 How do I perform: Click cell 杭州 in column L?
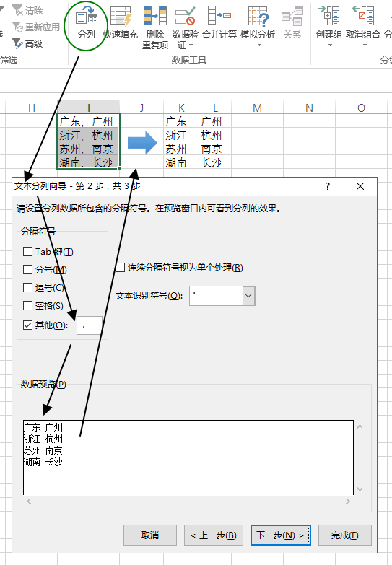coord(215,135)
